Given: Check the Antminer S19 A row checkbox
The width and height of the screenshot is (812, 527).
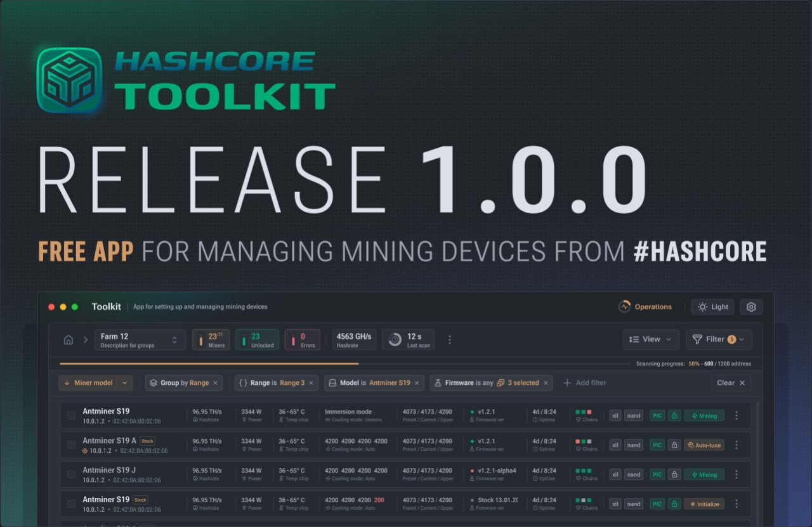Looking at the screenshot, I should 71,445.
